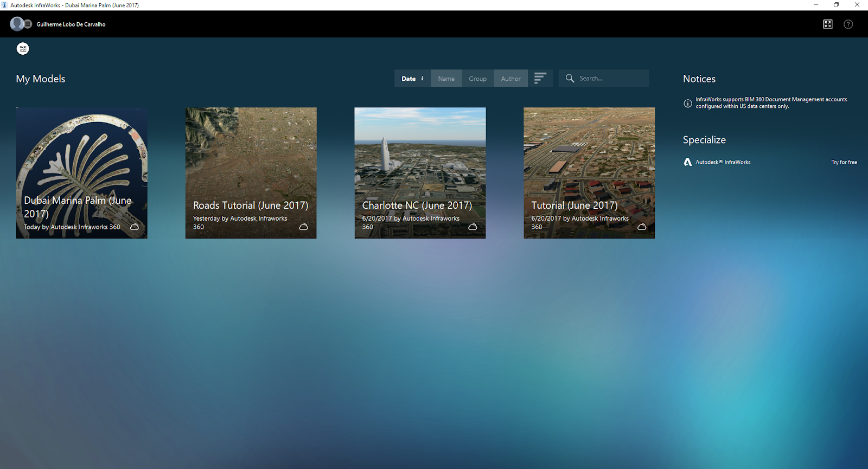This screenshot has width=868, height=469.
Task: Click the account menu list icon
Action: [28, 24]
